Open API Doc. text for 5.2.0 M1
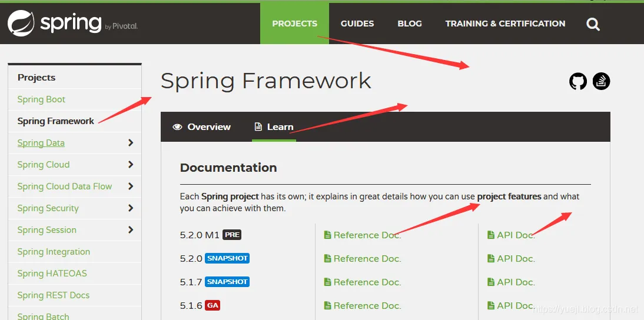The image size is (644, 320). 516,235
